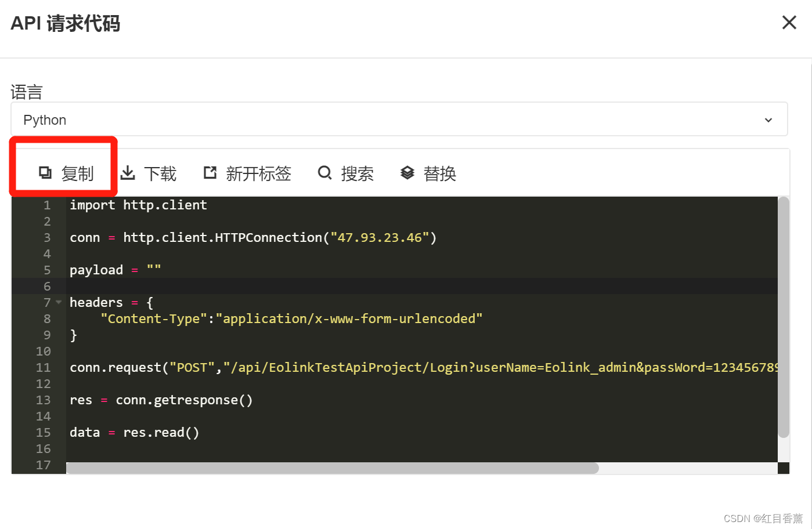Collapse the headers block fold arrow
The image size is (812, 529).
[x=59, y=302]
